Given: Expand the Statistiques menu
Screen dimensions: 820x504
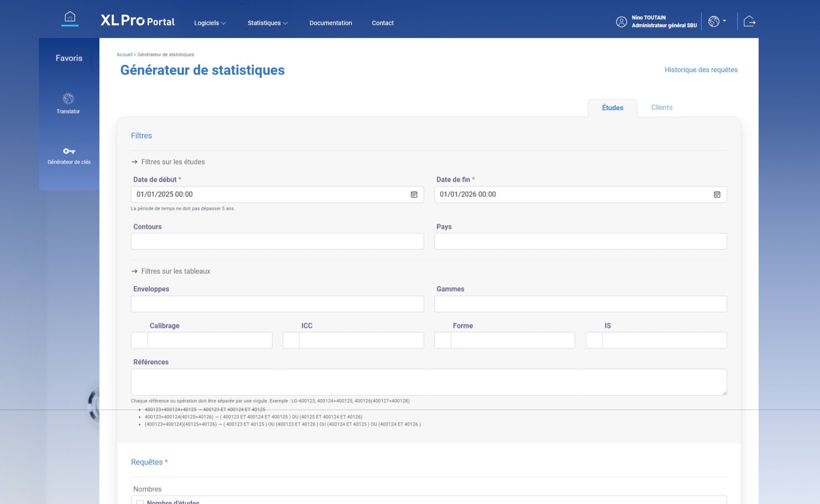Looking at the screenshot, I should point(267,23).
